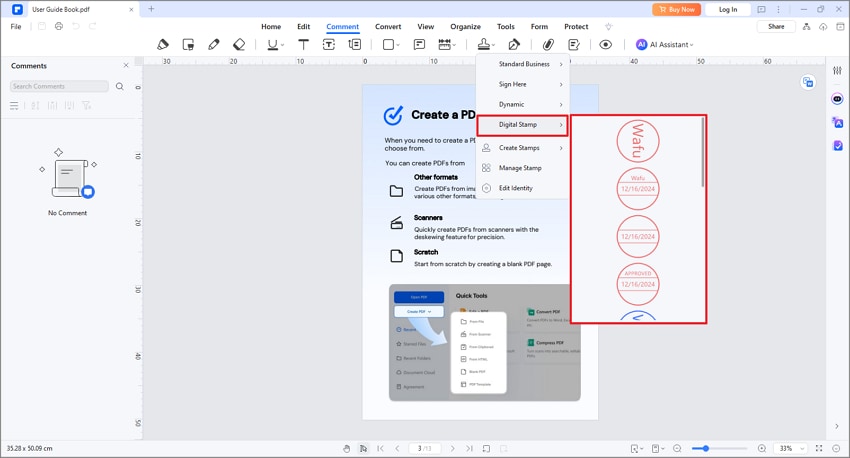Go to the previous page arrow
This screenshot has width=850, height=458.
point(397,448)
